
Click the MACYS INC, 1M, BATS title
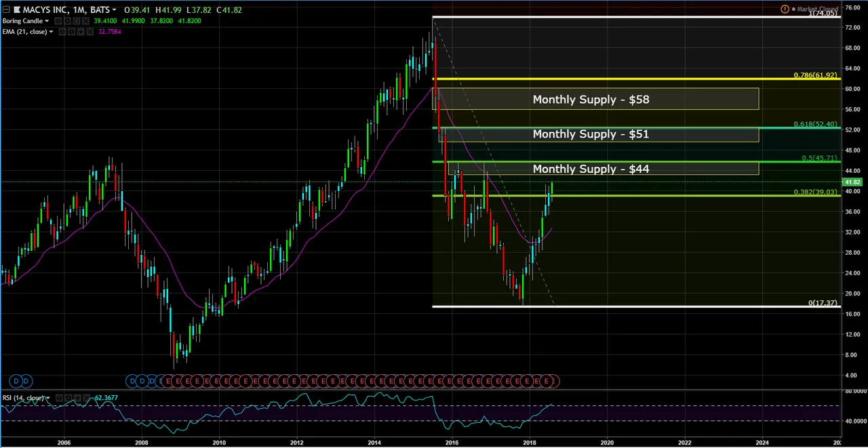coord(66,10)
